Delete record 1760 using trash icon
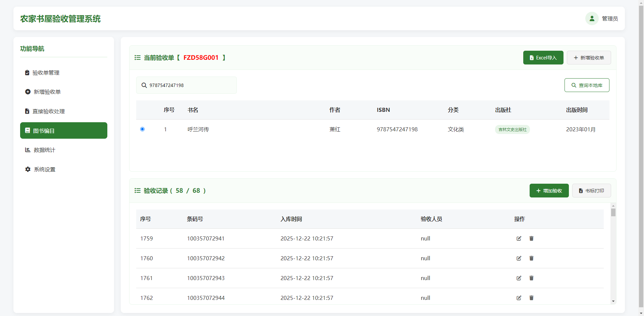 [x=531, y=258]
